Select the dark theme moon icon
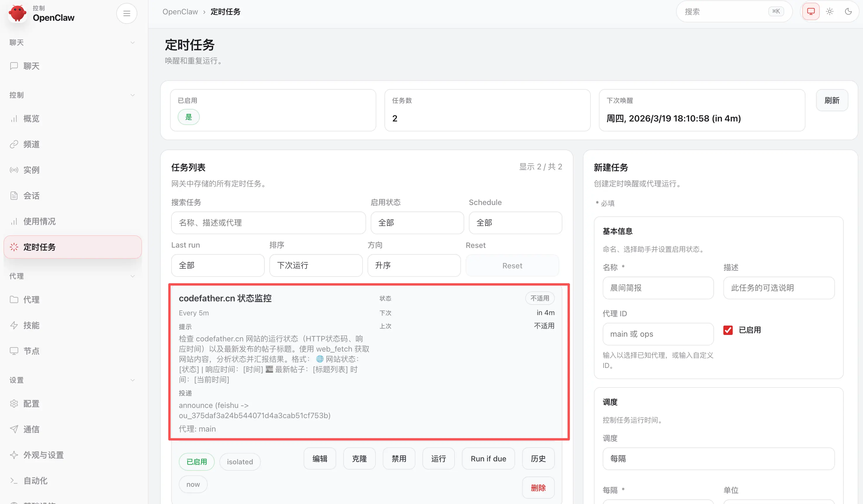The width and height of the screenshot is (863, 504). [x=848, y=12]
